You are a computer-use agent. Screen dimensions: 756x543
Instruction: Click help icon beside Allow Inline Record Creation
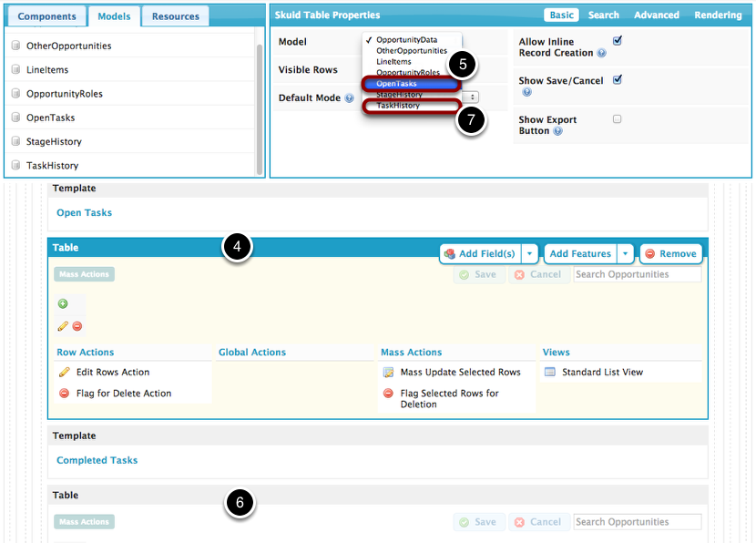[x=601, y=53]
